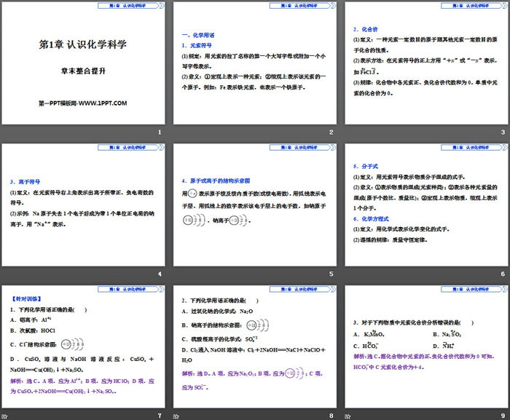510x420 pixels.
Task: Click the slide number 9 label
Action: click(503, 416)
